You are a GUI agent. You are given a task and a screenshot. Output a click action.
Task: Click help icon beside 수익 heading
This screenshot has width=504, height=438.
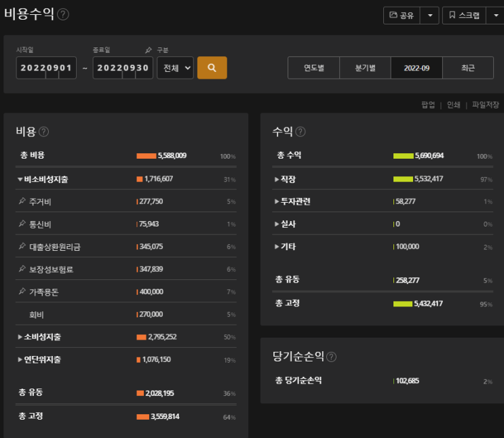[301, 132]
